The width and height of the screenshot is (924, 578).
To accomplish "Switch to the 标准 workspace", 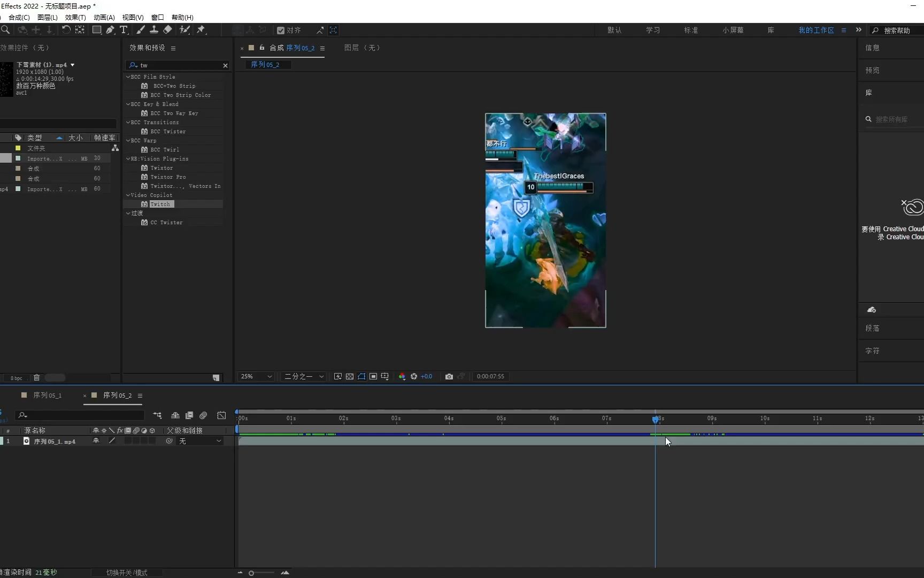I will click(691, 31).
